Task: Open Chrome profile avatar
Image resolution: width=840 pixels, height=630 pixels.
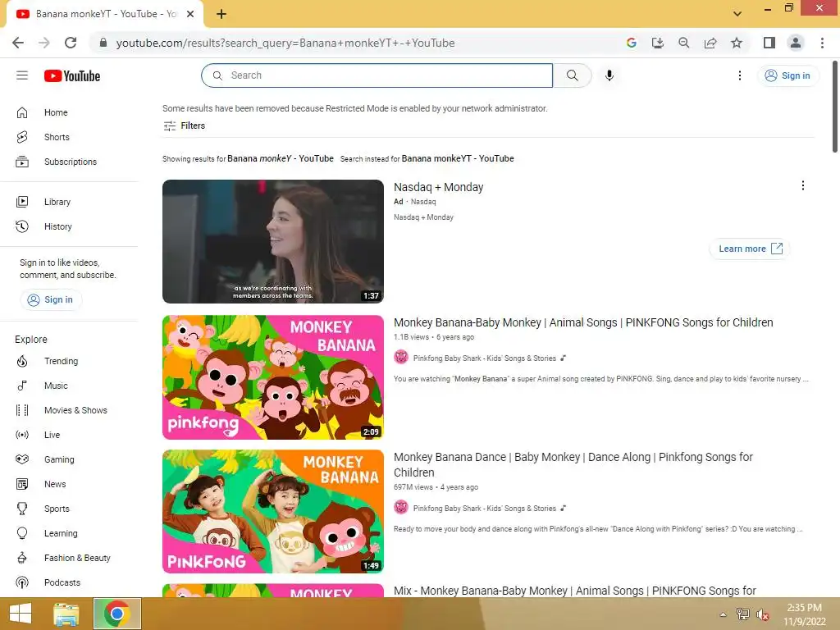Action: (x=796, y=43)
